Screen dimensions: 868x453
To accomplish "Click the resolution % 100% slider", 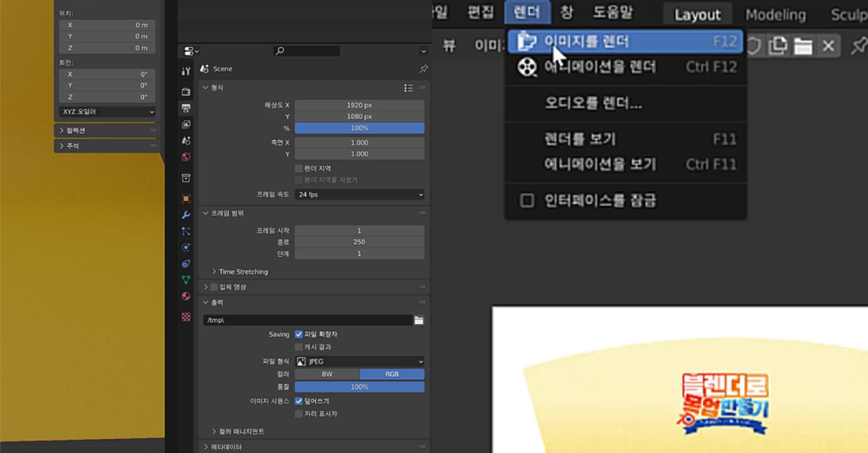I will click(x=360, y=128).
